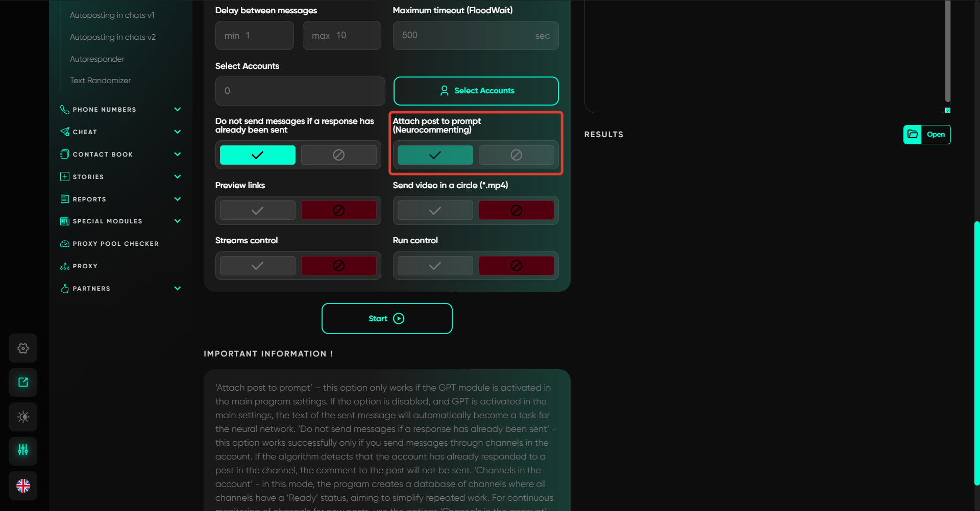The width and height of the screenshot is (980, 511).
Task: Click the Proxy network icon
Action: (65, 266)
